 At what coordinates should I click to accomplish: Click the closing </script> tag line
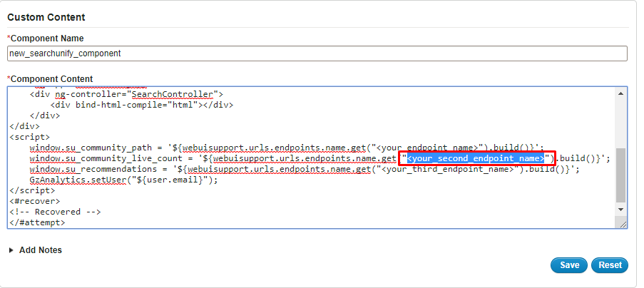coord(32,190)
